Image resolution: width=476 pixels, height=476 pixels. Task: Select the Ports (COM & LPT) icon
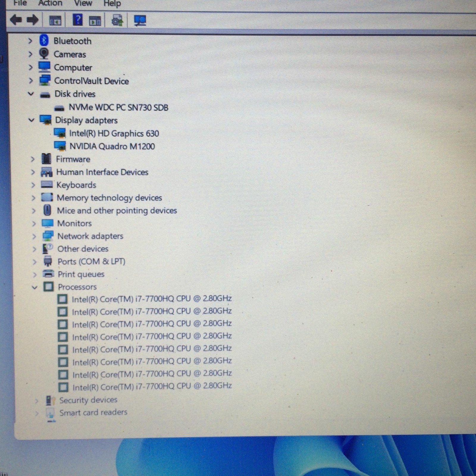click(48, 261)
